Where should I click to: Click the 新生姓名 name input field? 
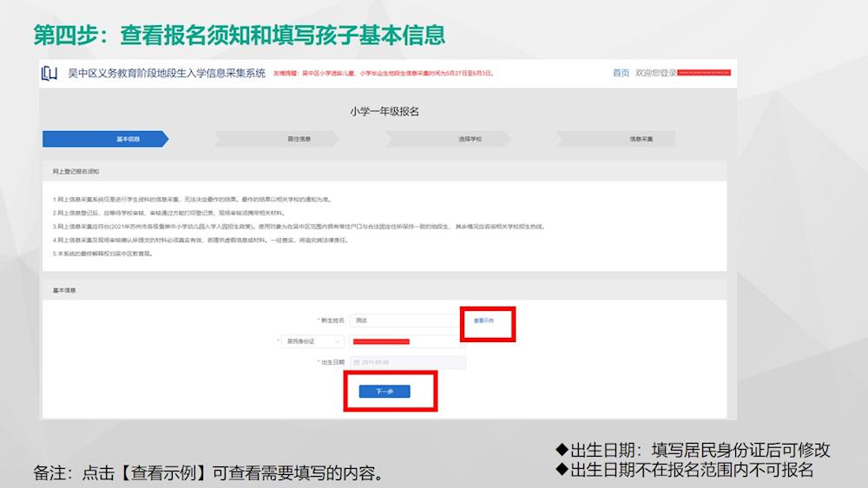pos(407,320)
